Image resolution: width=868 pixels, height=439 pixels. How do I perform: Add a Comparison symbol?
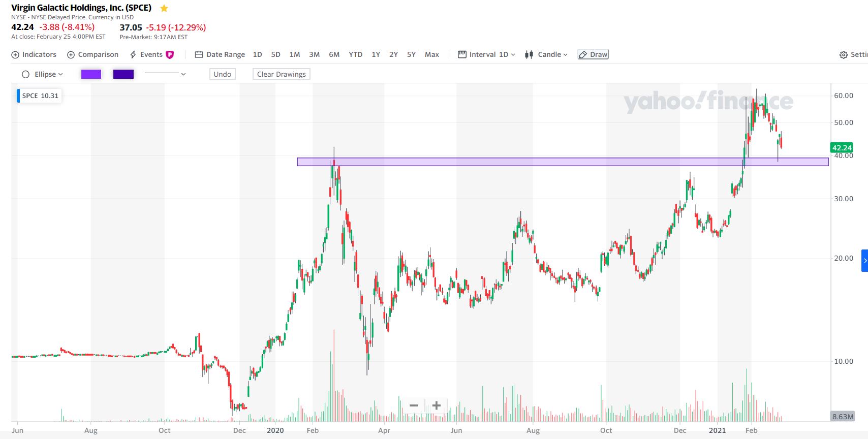point(93,54)
